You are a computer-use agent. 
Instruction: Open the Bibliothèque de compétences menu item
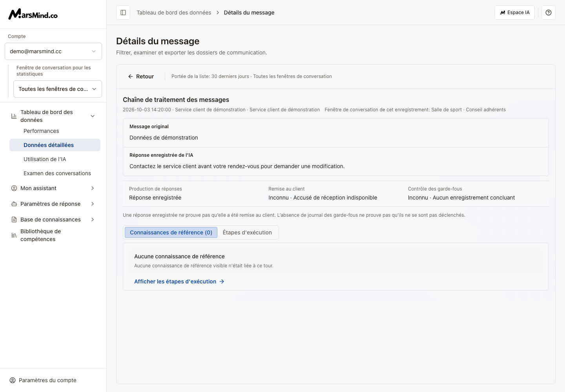pyautogui.click(x=53, y=235)
